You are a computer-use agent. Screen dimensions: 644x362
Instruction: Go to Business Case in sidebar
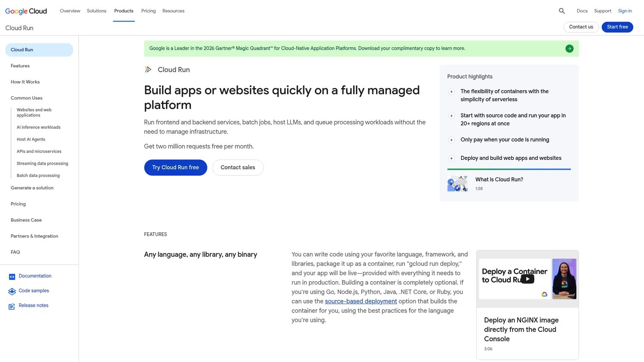(26, 220)
